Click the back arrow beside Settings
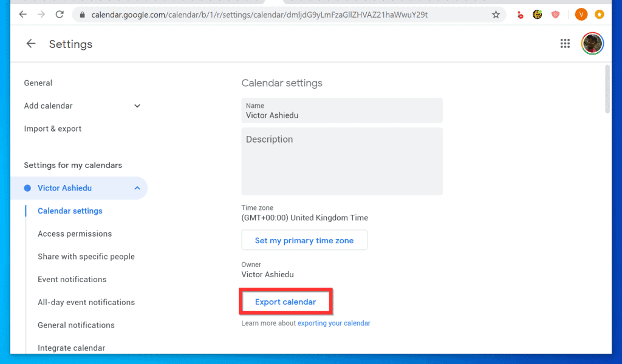Viewport: 622px width, 364px height. tap(31, 44)
